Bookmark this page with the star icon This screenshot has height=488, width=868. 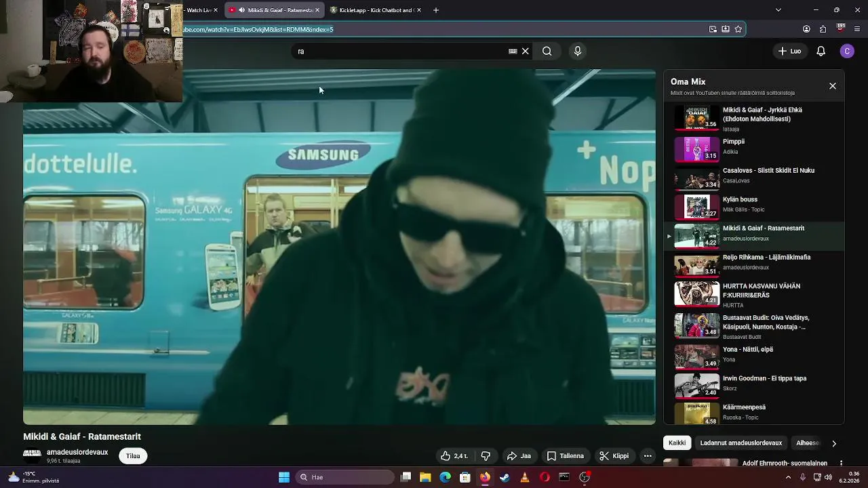(738, 29)
